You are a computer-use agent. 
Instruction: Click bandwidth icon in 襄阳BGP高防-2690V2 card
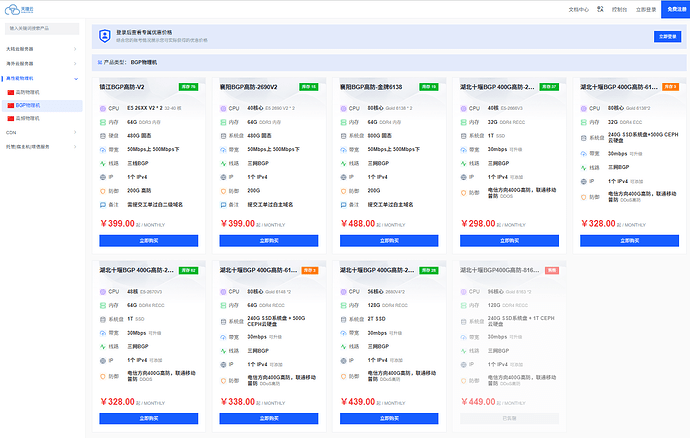(x=223, y=150)
